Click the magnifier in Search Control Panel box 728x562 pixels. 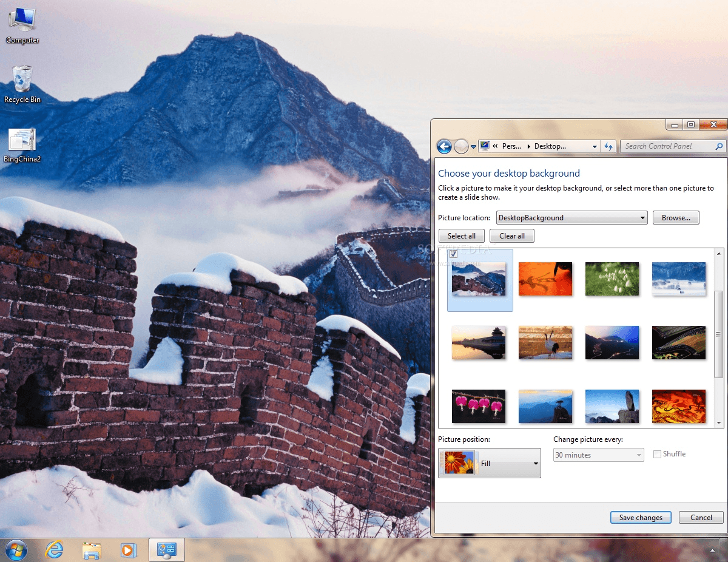coord(720,146)
